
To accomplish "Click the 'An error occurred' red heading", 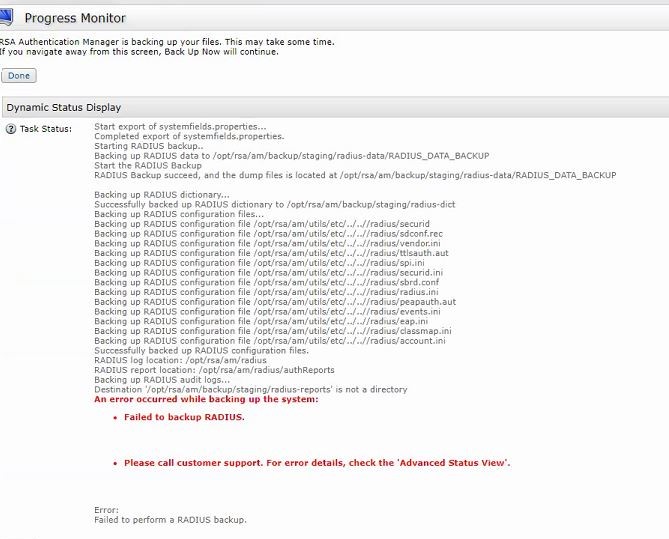I will click(206, 399).
